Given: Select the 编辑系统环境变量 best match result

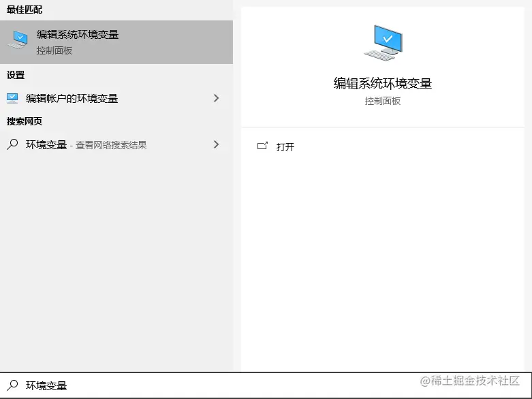Looking at the screenshot, I should point(116,42).
